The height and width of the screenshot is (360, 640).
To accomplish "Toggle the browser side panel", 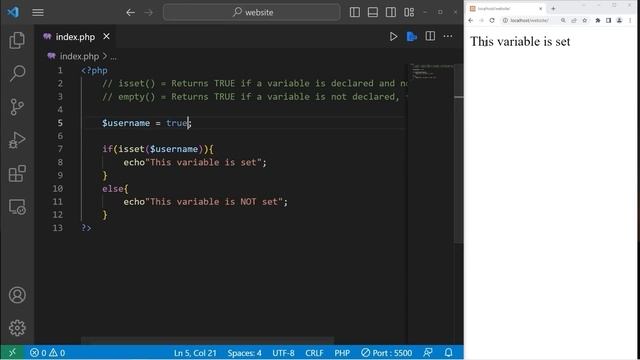I will pos(609,20).
